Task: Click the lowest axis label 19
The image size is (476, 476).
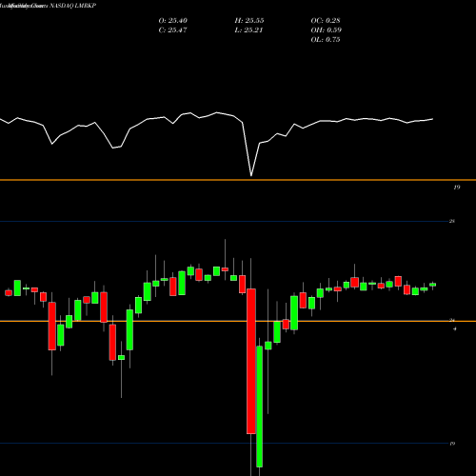Action: click(452, 444)
